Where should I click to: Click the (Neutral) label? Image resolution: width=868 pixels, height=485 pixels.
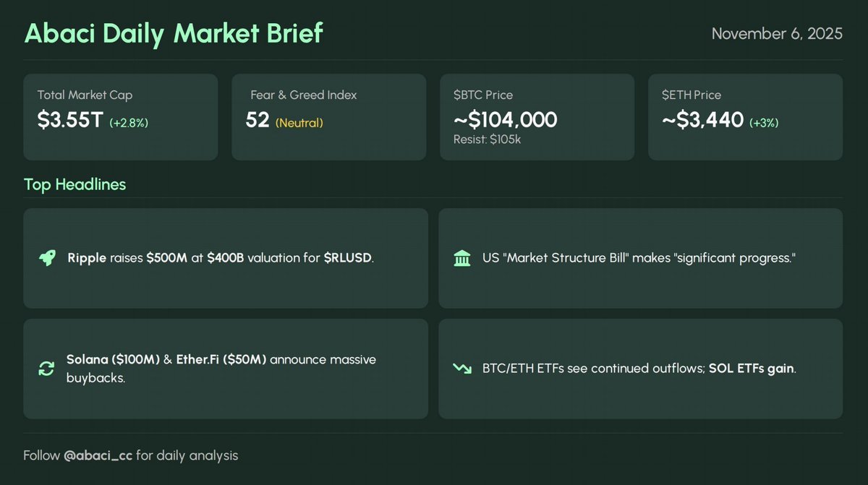299,123
